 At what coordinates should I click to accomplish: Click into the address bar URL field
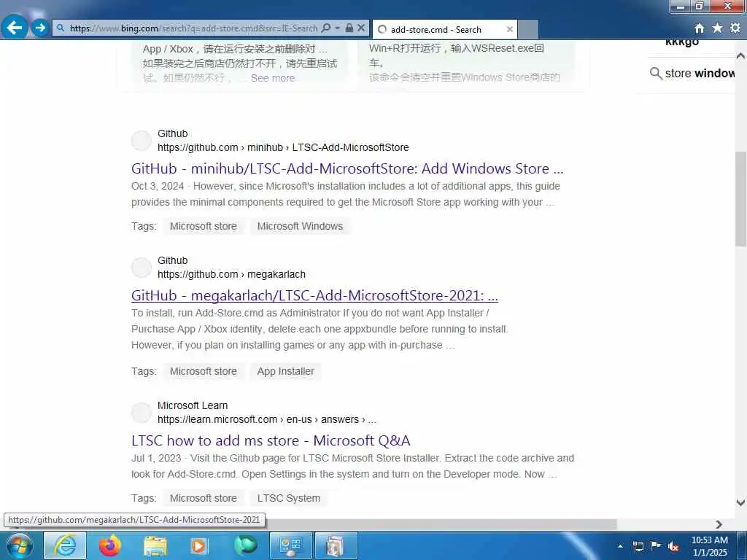[x=193, y=28]
